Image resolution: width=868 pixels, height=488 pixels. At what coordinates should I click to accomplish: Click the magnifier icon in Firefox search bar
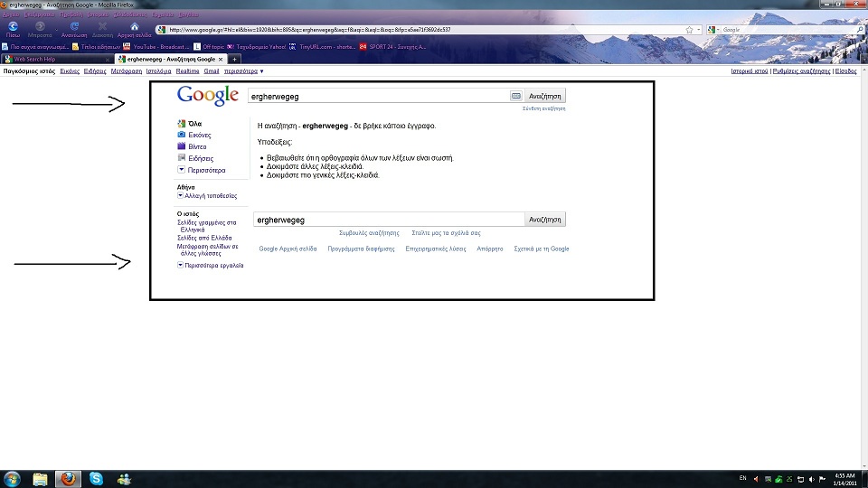(x=860, y=30)
